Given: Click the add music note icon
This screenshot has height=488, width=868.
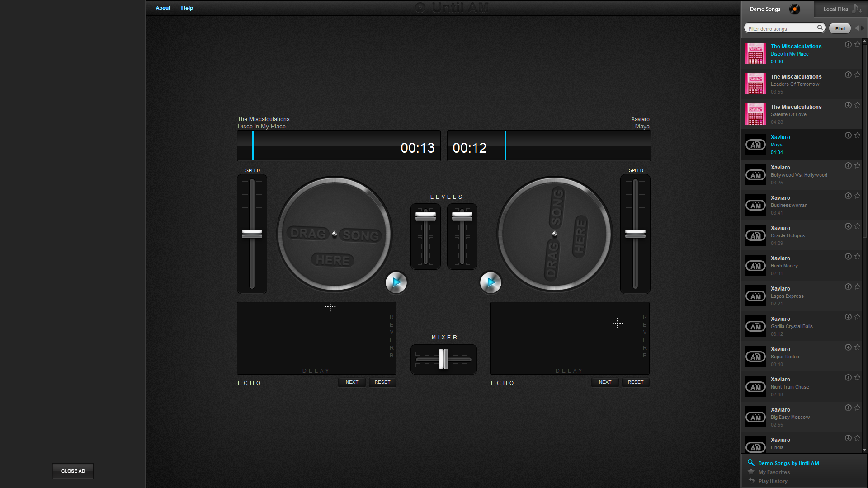Looking at the screenshot, I should click(857, 9).
